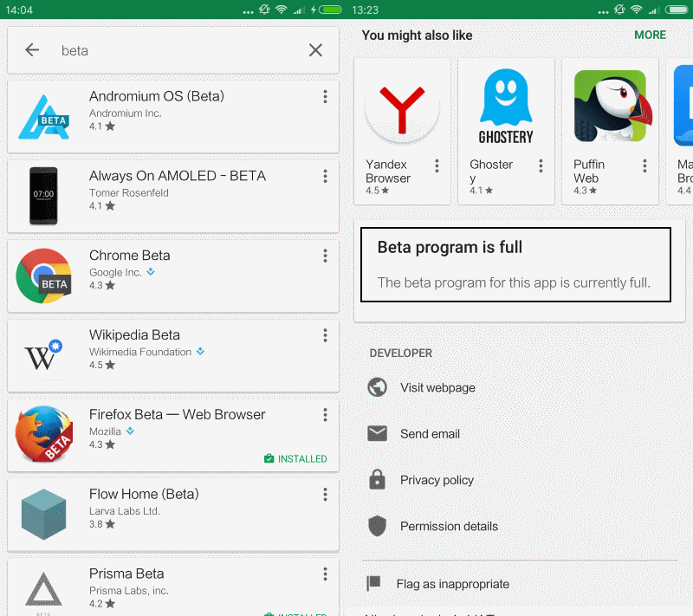This screenshot has height=616, width=693.
Task: Tap the Andromium Inc. developer name
Action: [125, 113]
